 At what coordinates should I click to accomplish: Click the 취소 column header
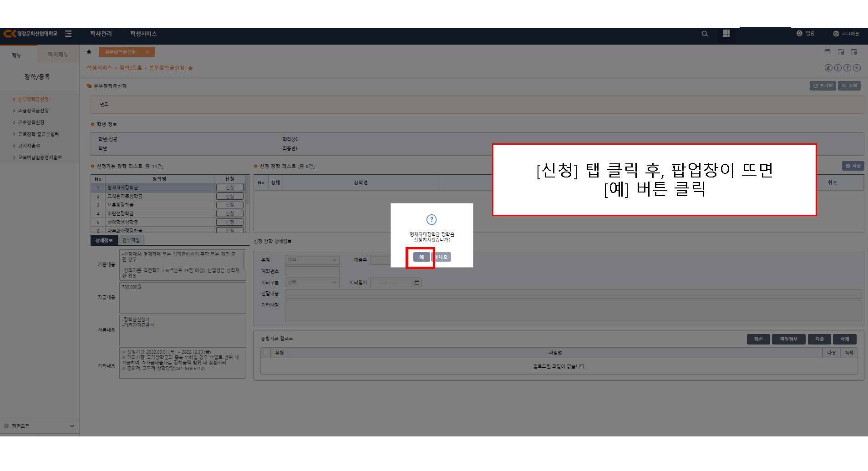[832, 182]
